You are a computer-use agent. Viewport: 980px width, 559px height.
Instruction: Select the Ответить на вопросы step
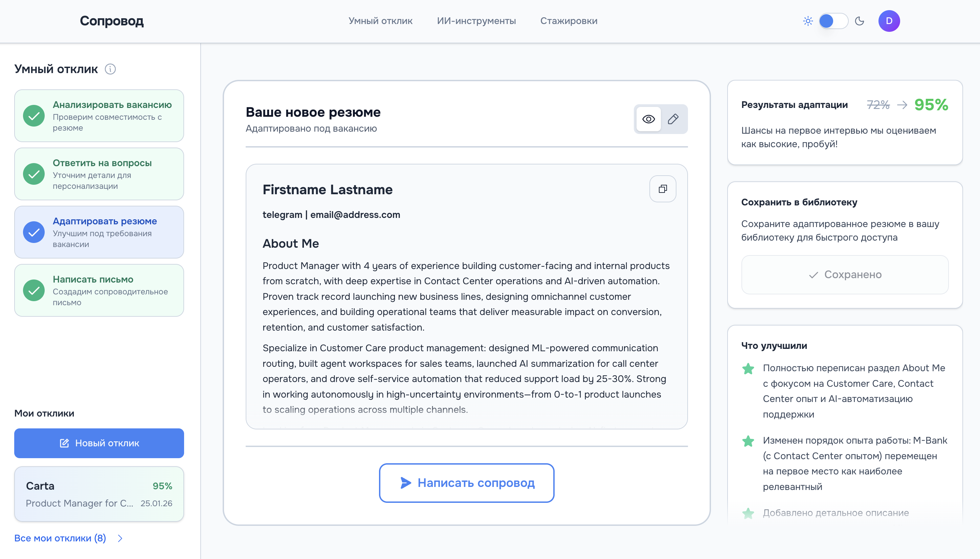pos(99,174)
